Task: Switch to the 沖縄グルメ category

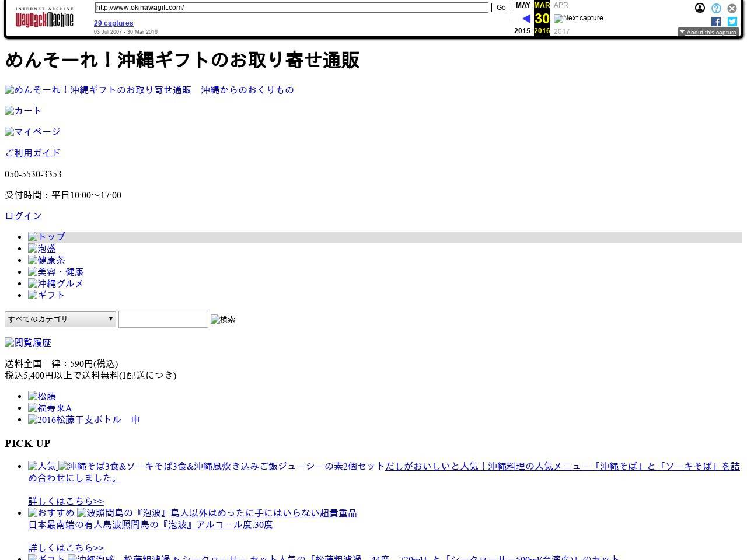Action: point(55,283)
